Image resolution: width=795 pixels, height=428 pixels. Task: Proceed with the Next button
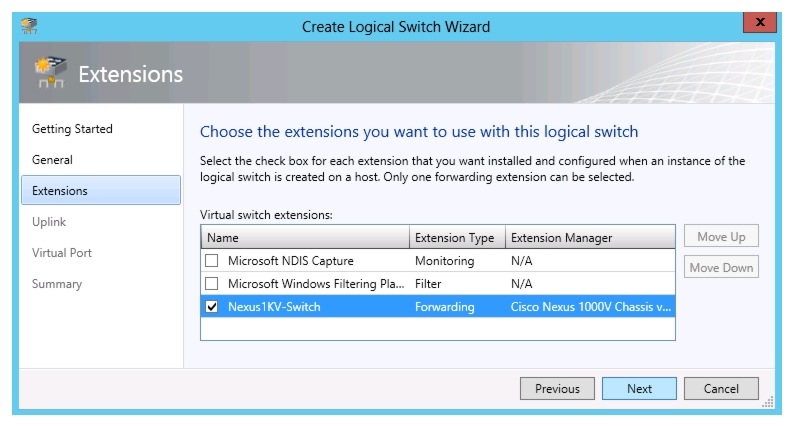[x=639, y=388]
